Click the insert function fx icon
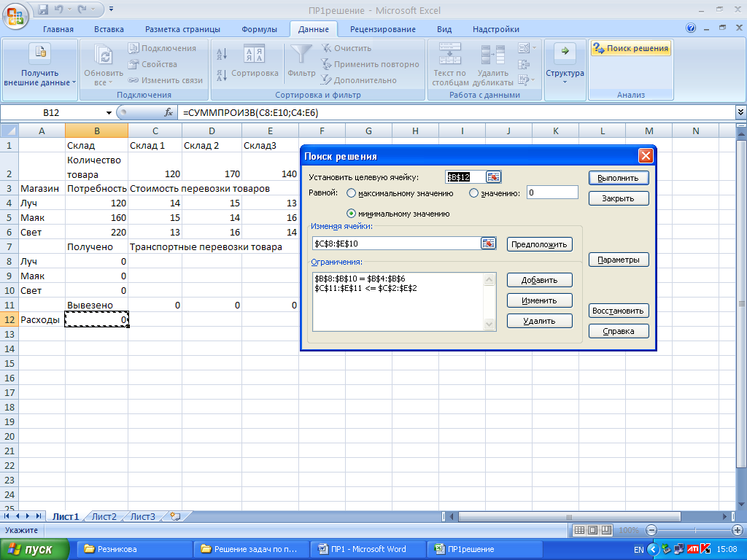 169,112
